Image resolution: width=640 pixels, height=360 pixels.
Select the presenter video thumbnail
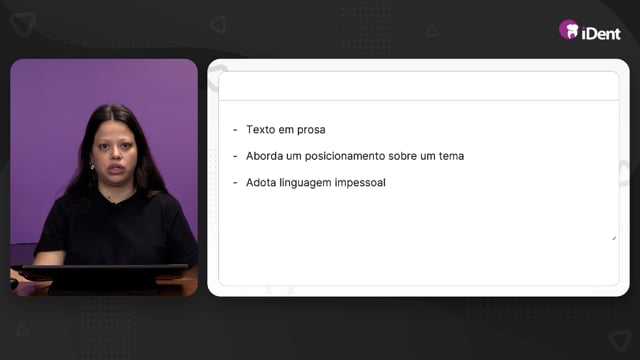(x=104, y=178)
